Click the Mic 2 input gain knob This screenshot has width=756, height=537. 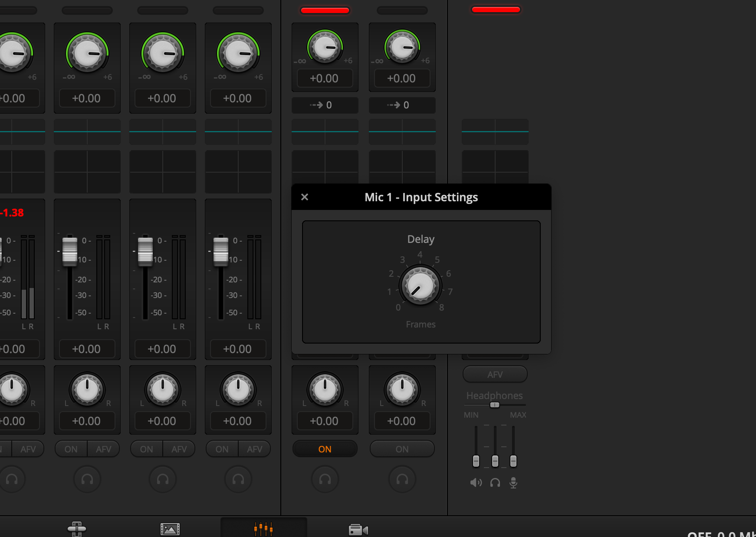click(402, 46)
